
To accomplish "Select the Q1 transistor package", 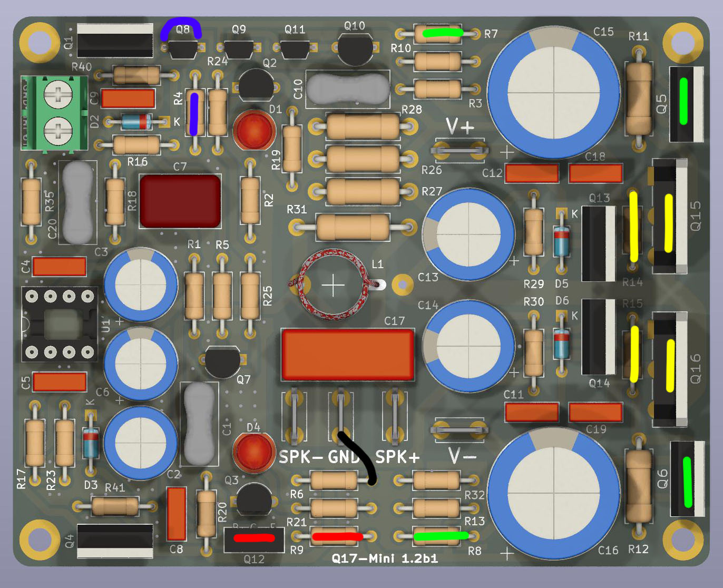I will [115, 40].
